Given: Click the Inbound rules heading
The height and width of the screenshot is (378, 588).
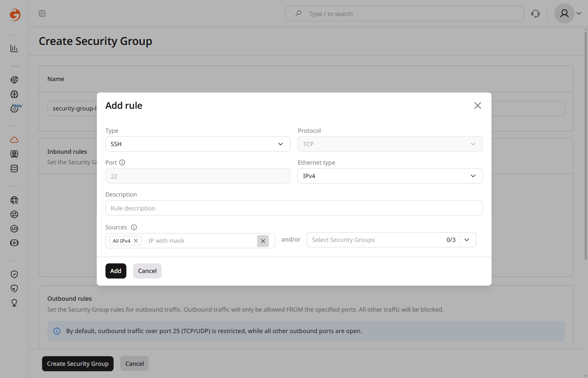Looking at the screenshot, I should 67,152.
